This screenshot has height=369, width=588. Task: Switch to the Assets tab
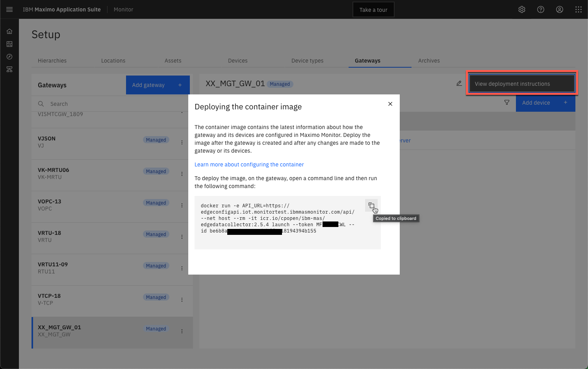click(173, 61)
